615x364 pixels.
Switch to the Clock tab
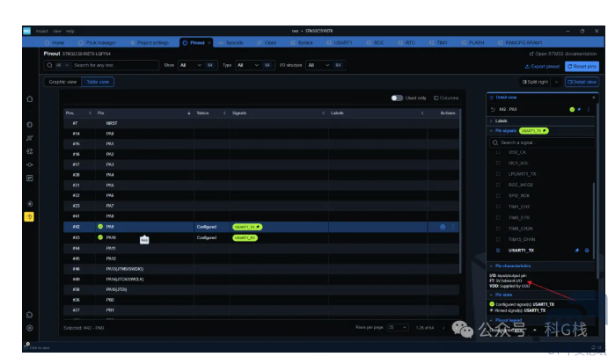270,42
